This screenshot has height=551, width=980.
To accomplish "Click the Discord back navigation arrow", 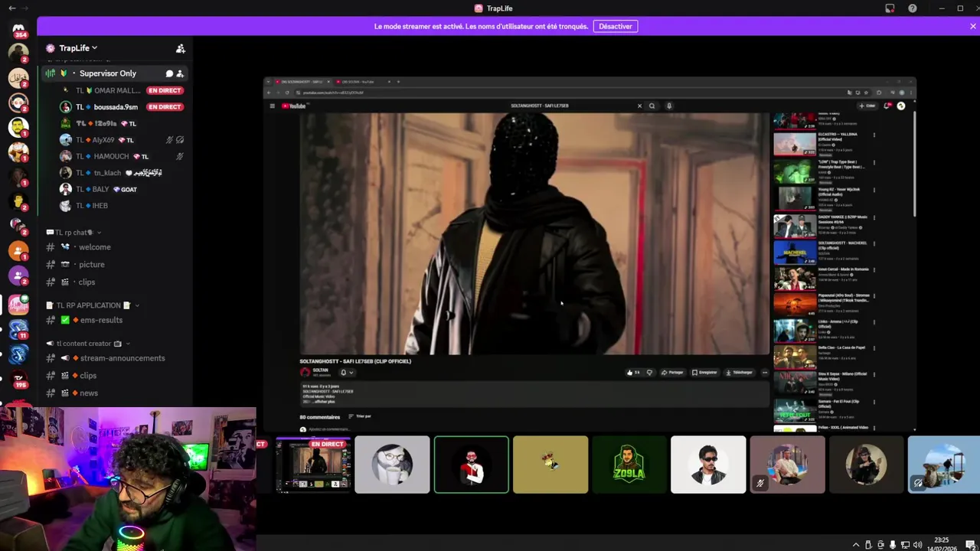I will click(11, 8).
